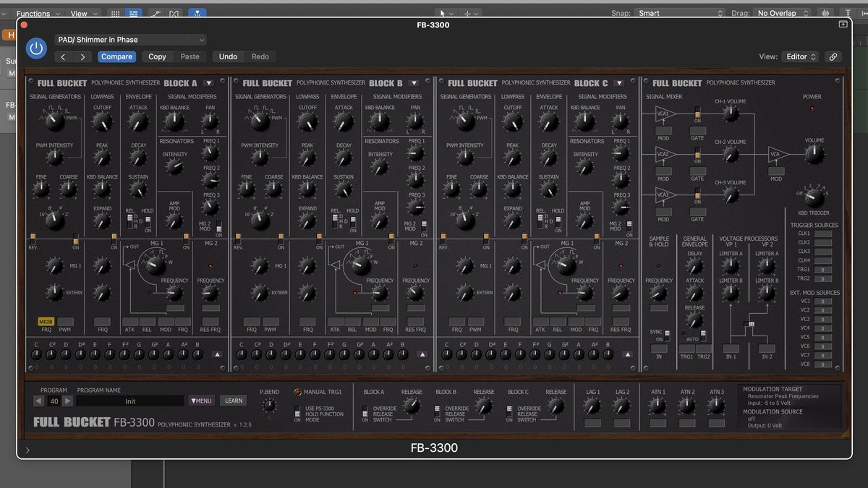Click the flex icon in Logic toolbar
The width and height of the screenshot is (868, 488).
tap(174, 13)
